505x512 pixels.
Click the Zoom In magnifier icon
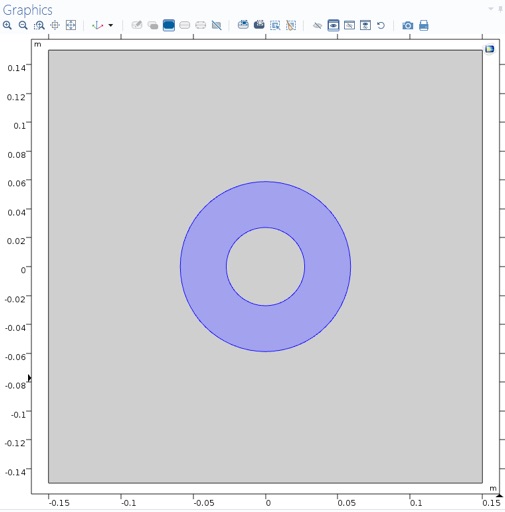coord(7,25)
